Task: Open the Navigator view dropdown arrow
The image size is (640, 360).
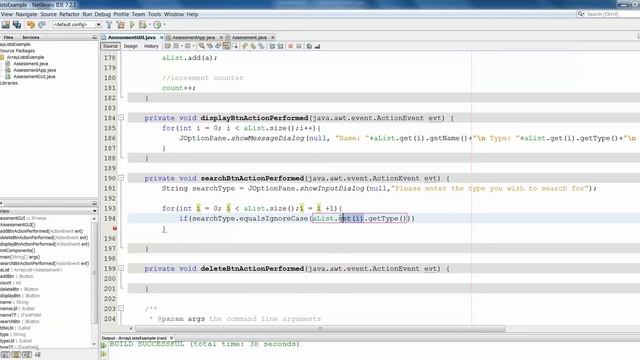Action: click(94, 211)
